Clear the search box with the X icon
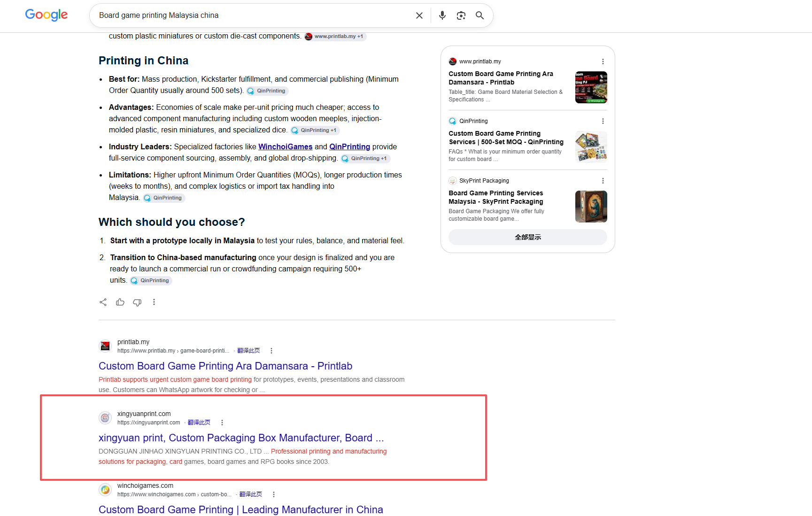Image resolution: width=812 pixels, height=516 pixels. tap(419, 15)
